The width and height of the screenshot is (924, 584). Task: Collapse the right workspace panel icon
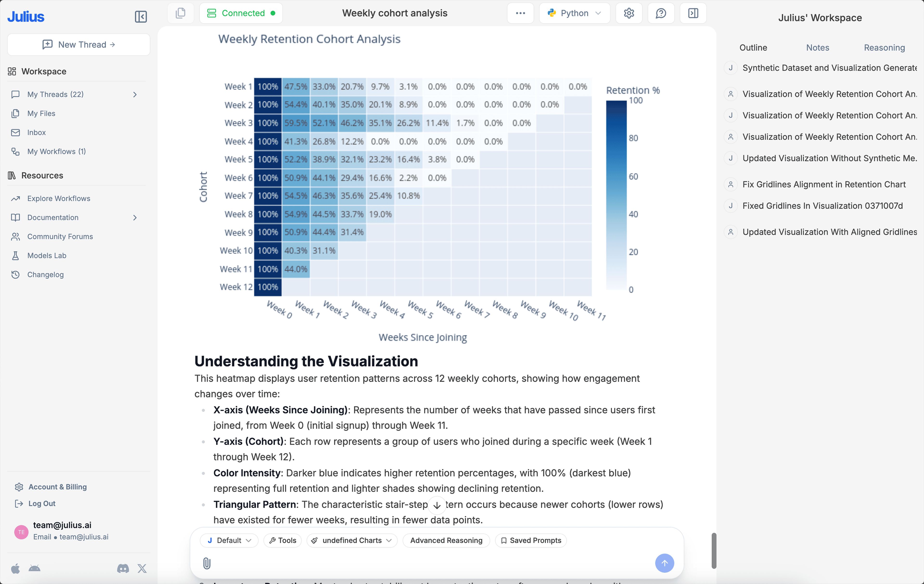point(693,13)
